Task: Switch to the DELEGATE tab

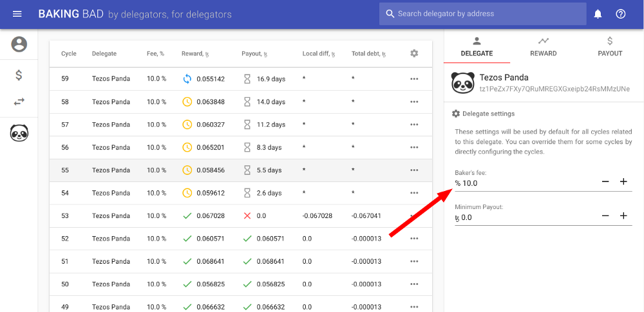Action: tap(477, 47)
